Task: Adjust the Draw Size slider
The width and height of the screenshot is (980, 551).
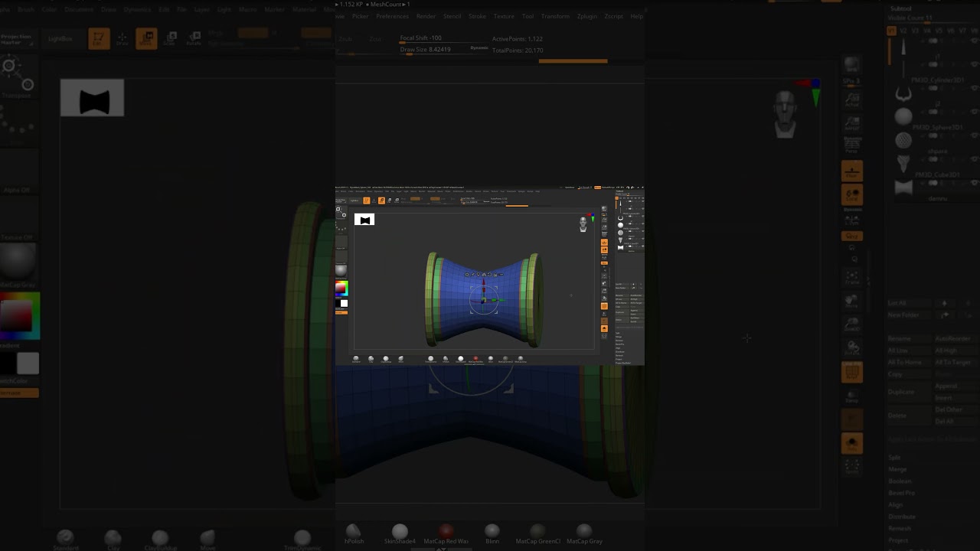Action: 445,50
